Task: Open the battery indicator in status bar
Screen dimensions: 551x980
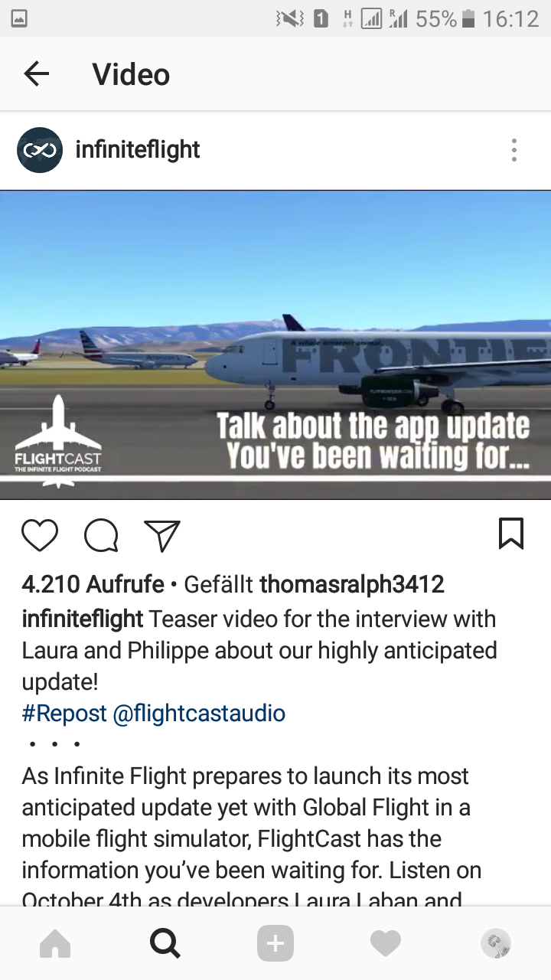Action: [x=469, y=18]
